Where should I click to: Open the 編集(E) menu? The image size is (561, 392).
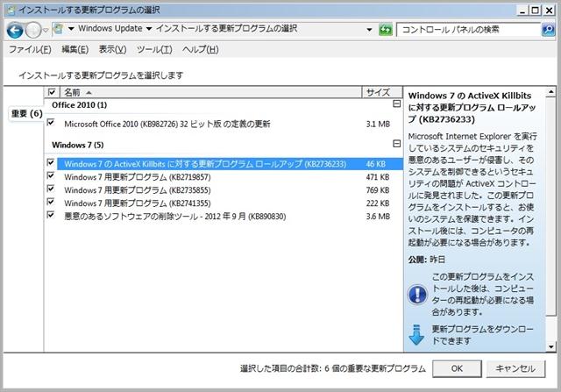coord(75,49)
